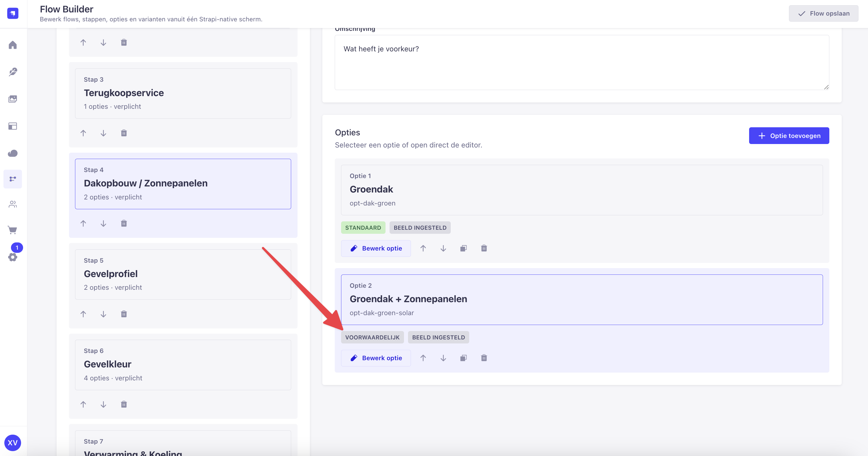Click Flow opslaan button
The image size is (868, 456).
pyautogui.click(x=824, y=14)
